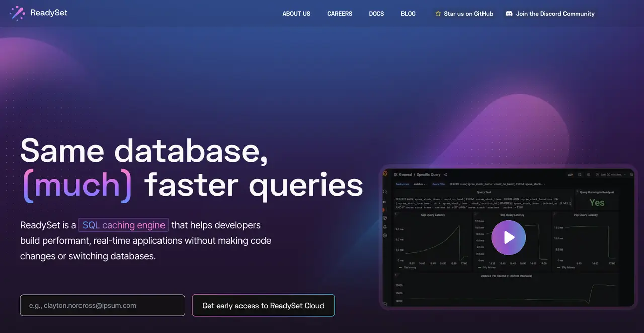This screenshot has height=333, width=644.
Task: Open the ABOUT US menu item
Action: 296,14
